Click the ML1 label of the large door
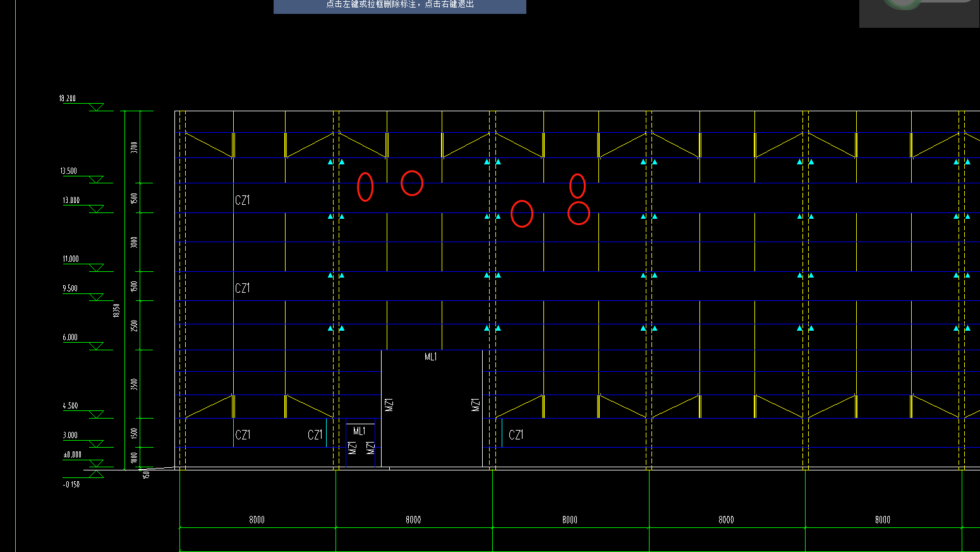Screen dimensions: 980x552 click(430, 357)
